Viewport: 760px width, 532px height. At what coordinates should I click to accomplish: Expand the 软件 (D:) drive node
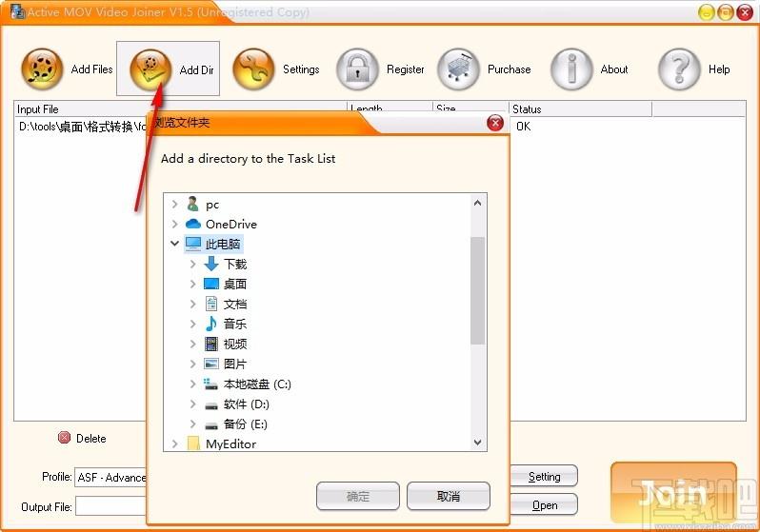pos(193,404)
